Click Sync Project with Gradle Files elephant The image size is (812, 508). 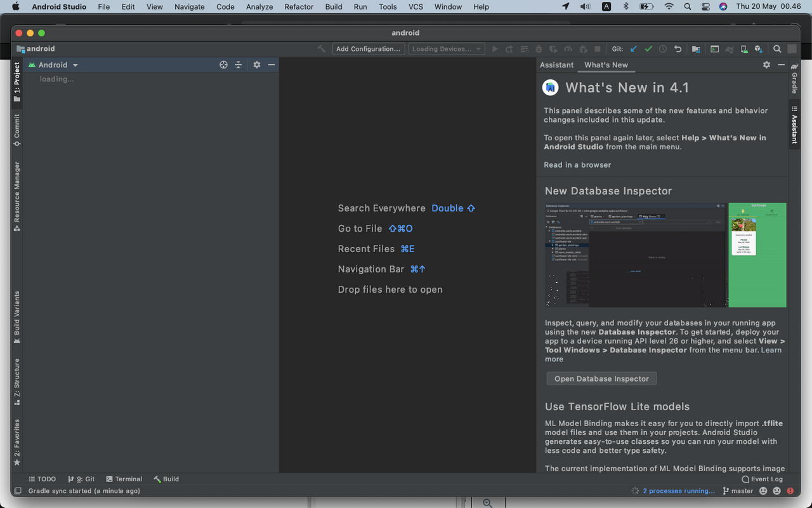point(730,49)
